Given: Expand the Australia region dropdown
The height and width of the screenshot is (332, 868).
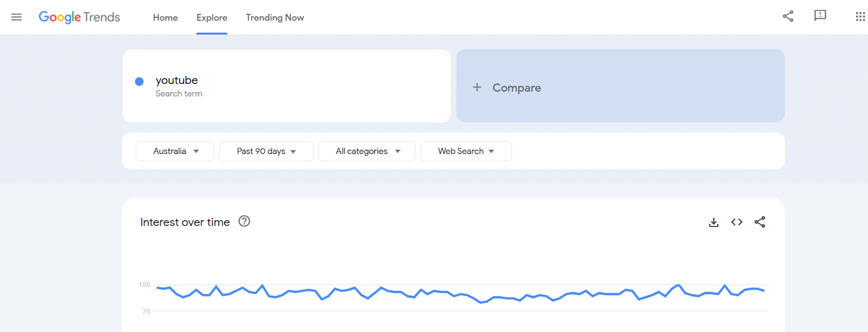Looking at the screenshot, I should [175, 151].
